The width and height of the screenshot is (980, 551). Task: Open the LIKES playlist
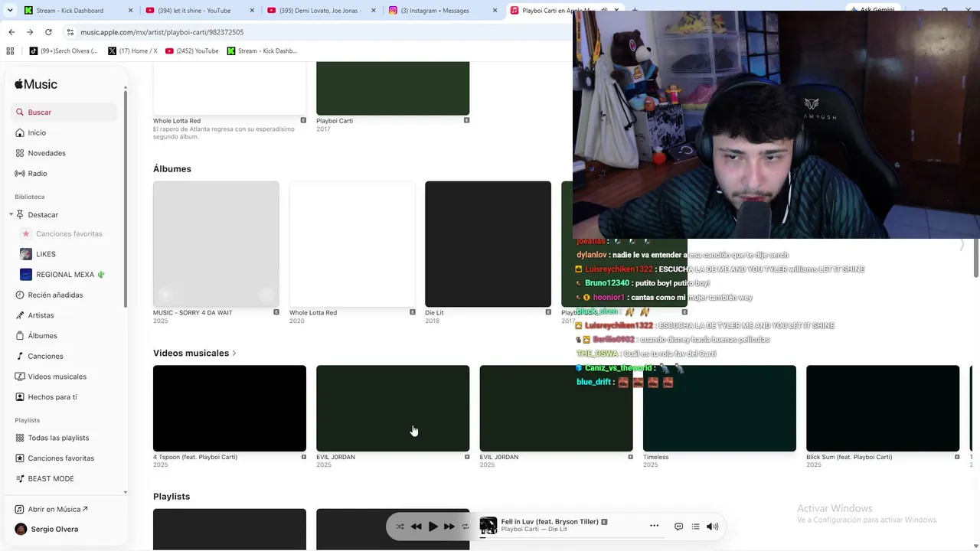click(x=46, y=254)
